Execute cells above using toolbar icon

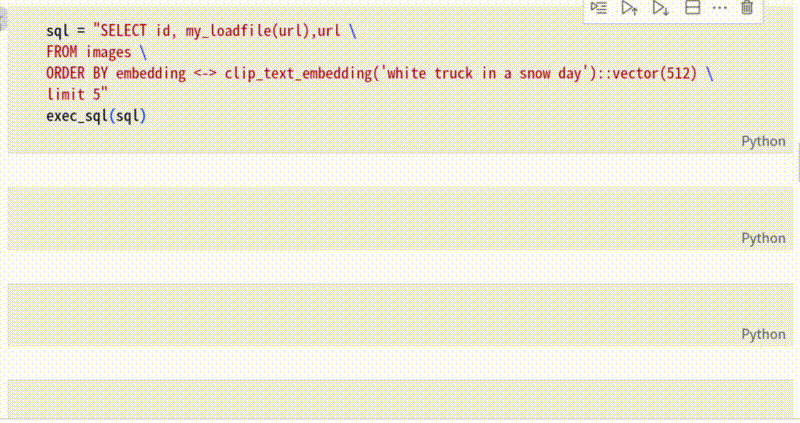coord(629,8)
